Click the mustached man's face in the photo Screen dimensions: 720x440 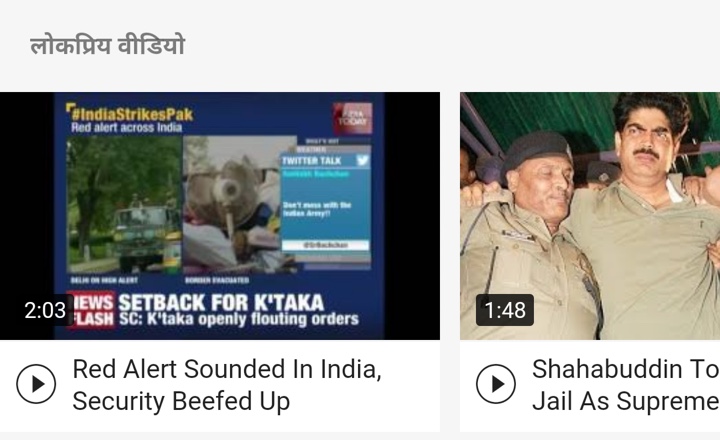coord(645,140)
